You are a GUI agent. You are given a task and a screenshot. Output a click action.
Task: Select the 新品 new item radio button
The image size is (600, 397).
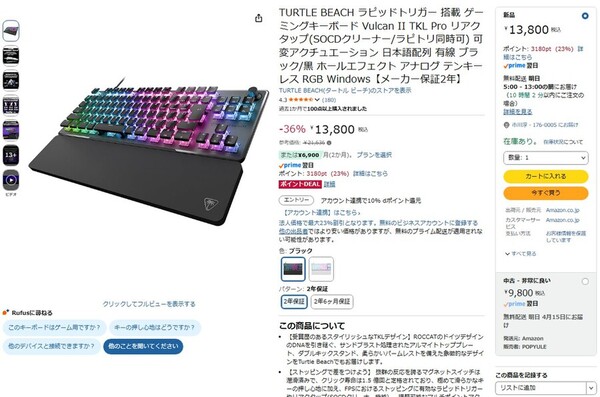(585, 16)
